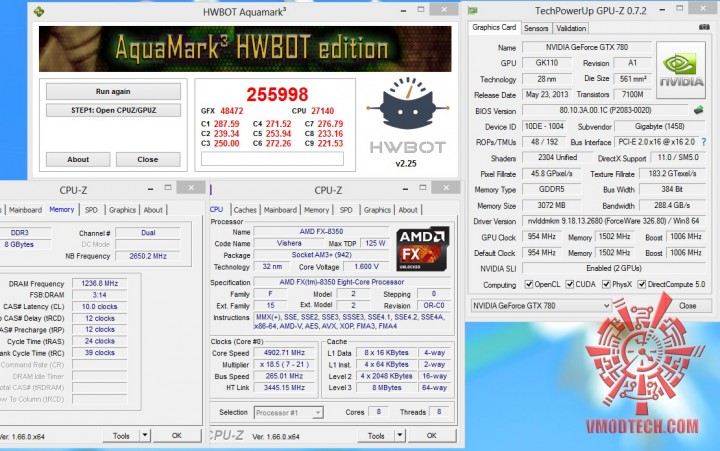Click the GPU-Z camera screenshot icon

click(704, 28)
